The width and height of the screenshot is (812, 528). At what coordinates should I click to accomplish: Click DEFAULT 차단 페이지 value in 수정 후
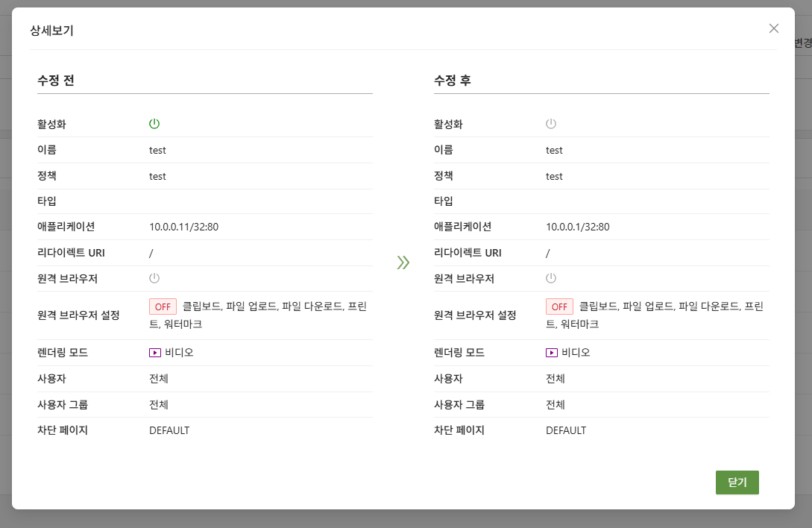pyautogui.click(x=566, y=430)
